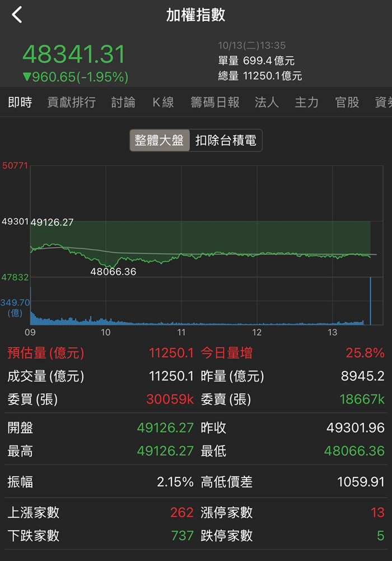This screenshot has width=392, height=561.
Task: Tap the 49126.27 label on the chart
Action: pyautogui.click(x=52, y=222)
